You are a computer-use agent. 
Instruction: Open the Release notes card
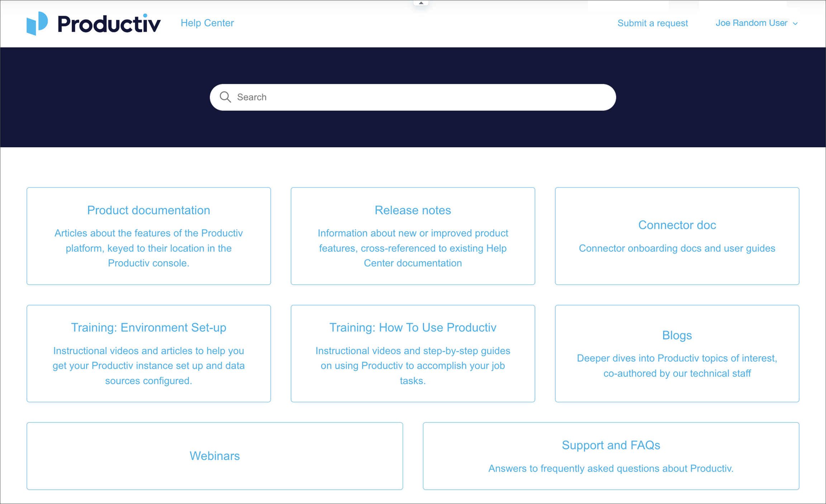[x=413, y=210]
